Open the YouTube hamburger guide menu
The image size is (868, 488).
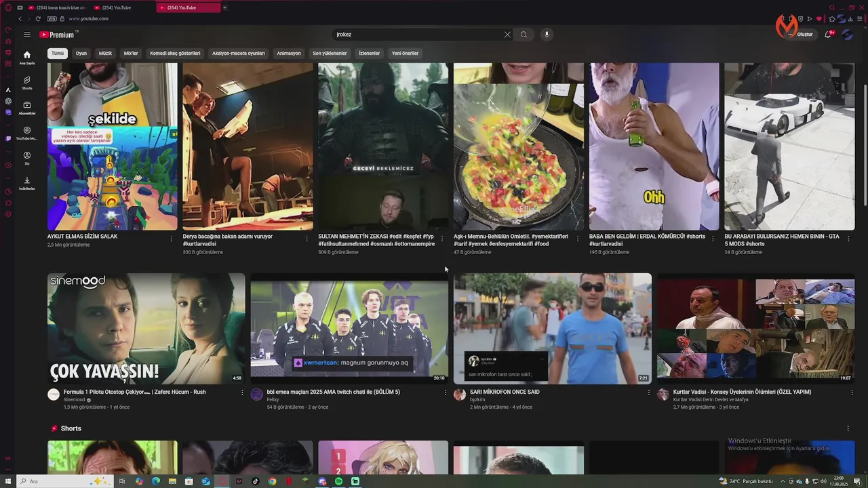(27, 35)
